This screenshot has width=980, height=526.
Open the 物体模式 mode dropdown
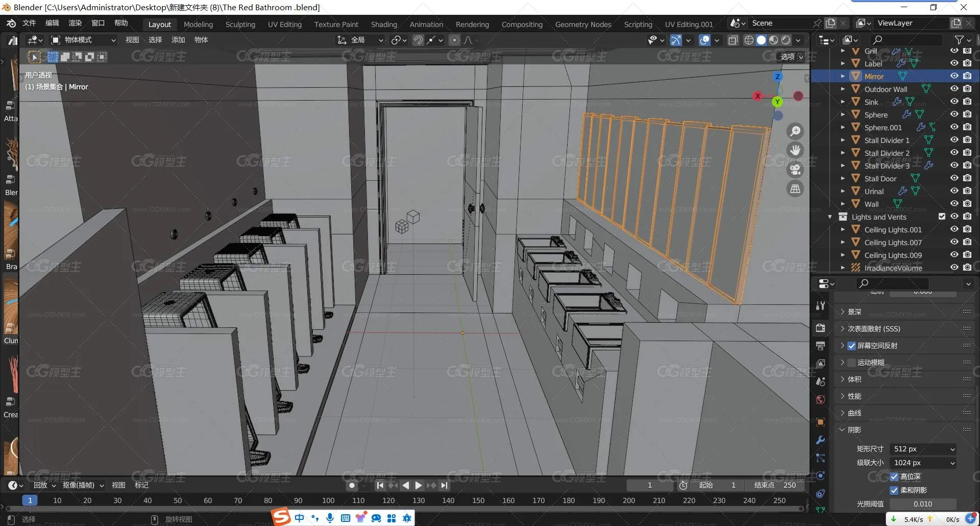(84, 40)
